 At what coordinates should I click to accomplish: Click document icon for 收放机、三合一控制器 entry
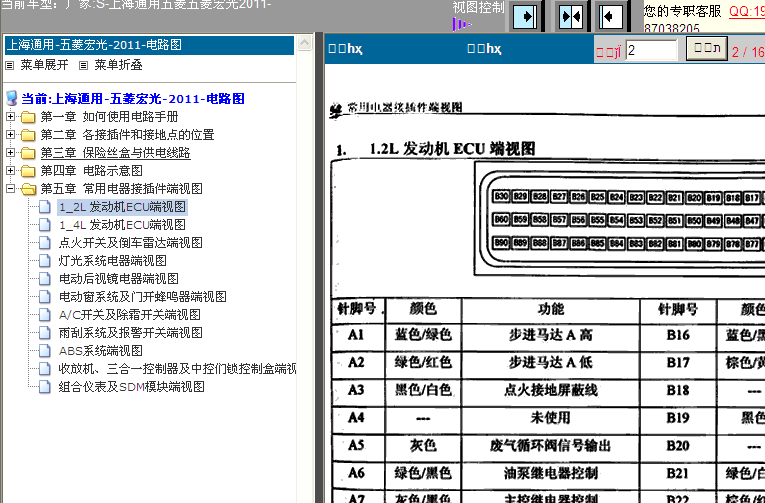point(45,369)
